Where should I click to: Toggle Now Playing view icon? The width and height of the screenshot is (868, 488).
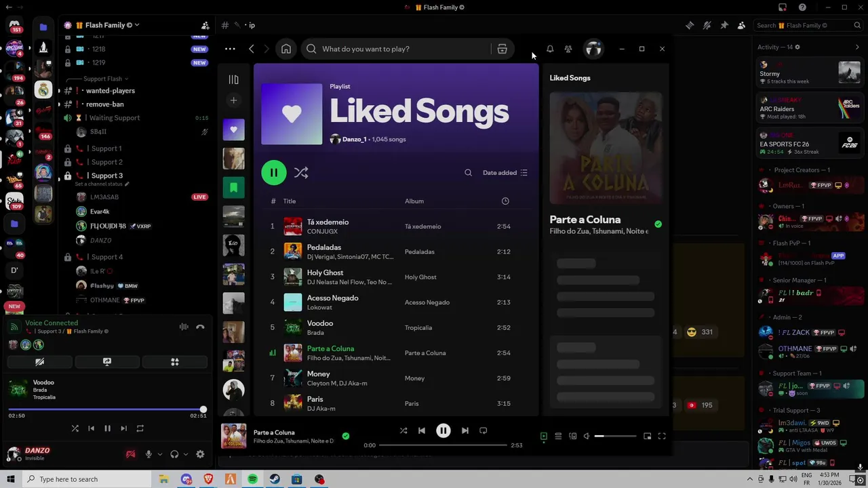tap(543, 436)
